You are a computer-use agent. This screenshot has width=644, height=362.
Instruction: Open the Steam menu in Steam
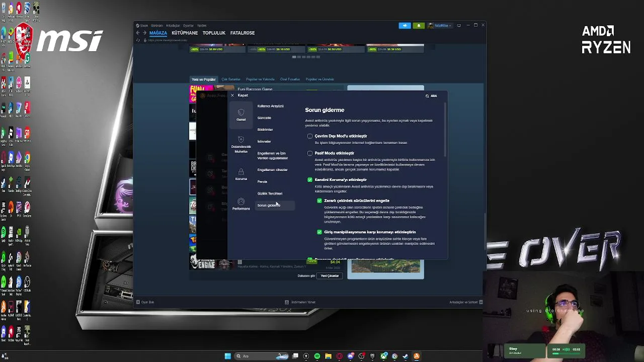click(143, 25)
